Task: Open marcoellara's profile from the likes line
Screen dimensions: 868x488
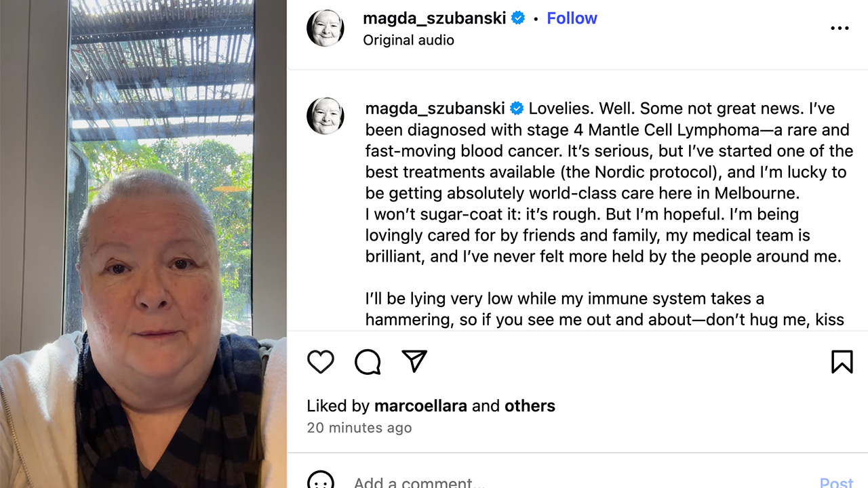Action: (420, 406)
